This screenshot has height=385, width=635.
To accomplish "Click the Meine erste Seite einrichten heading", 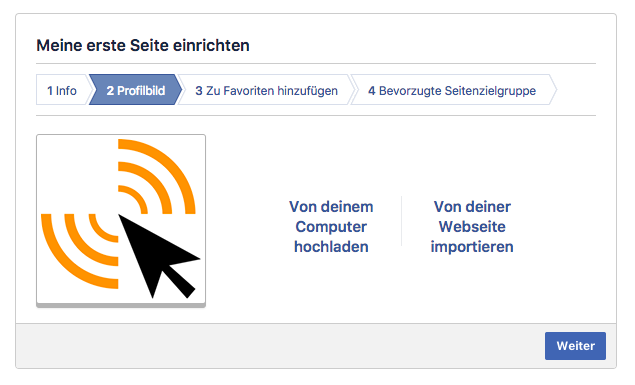I will 143,45.
